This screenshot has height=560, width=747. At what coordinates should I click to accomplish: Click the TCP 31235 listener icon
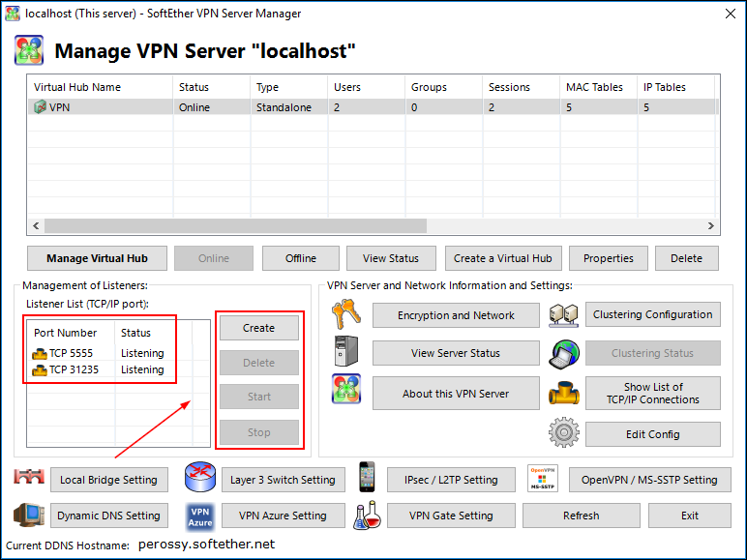click(x=39, y=370)
